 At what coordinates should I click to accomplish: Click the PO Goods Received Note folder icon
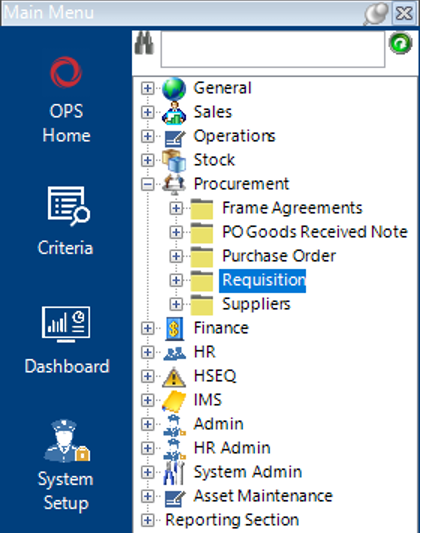(x=202, y=232)
